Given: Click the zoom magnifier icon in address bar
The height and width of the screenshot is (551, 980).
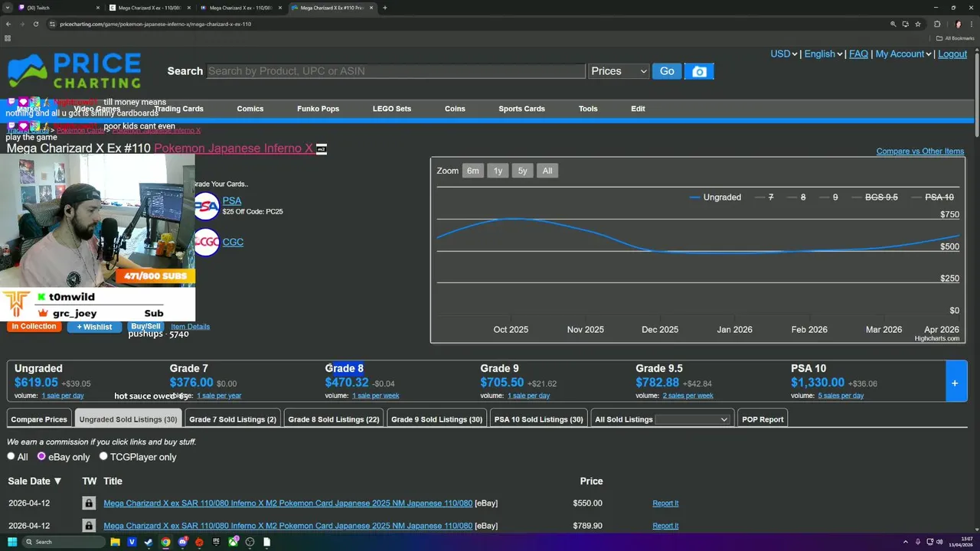Looking at the screenshot, I should coord(893,24).
